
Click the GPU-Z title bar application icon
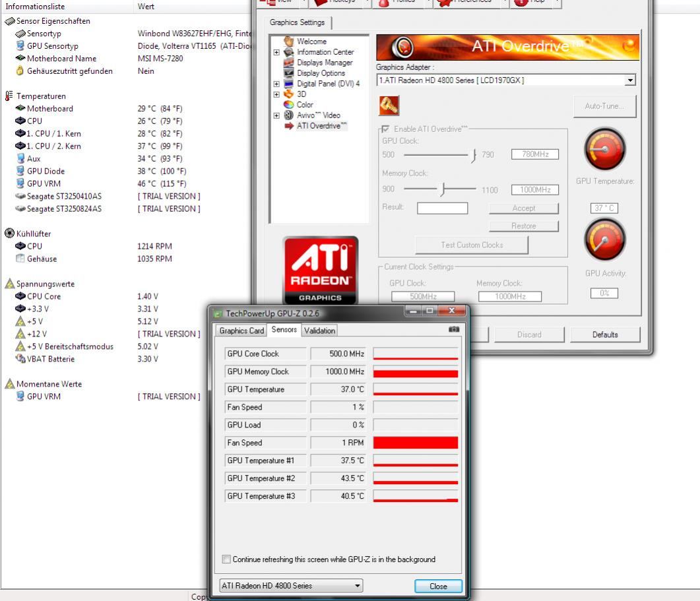(x=218, y=313)
